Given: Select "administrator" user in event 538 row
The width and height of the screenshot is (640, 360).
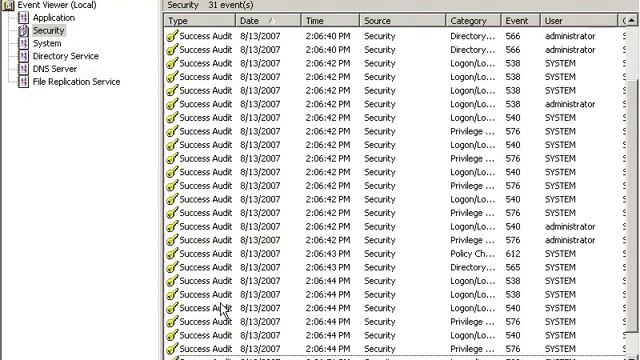Looking at the screenshot, I should click(570, 104).
